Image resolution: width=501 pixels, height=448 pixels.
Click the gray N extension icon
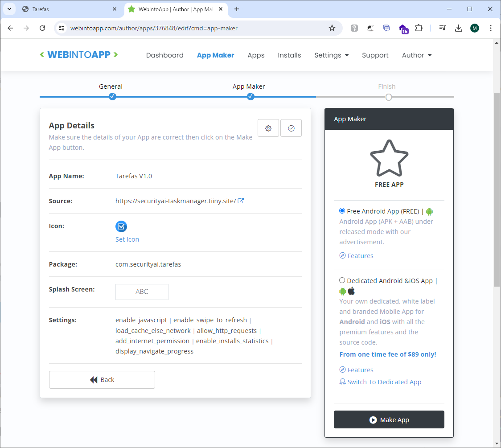(354, 28)
